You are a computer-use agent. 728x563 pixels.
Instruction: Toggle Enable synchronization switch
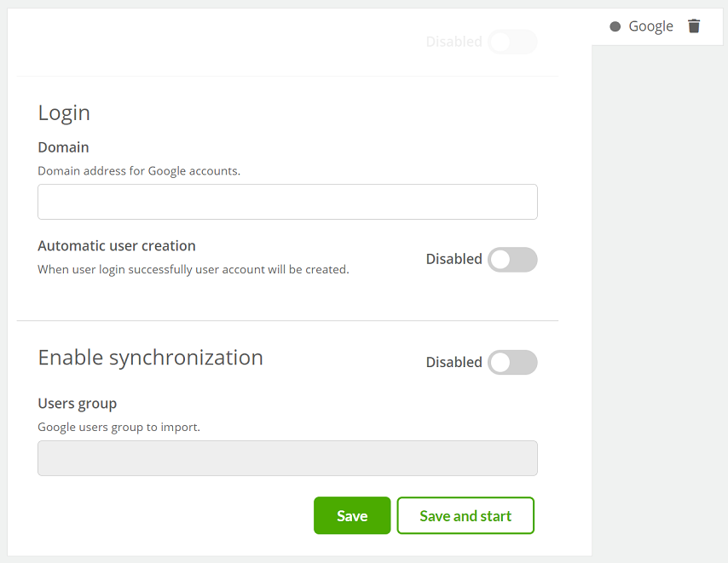512,362
